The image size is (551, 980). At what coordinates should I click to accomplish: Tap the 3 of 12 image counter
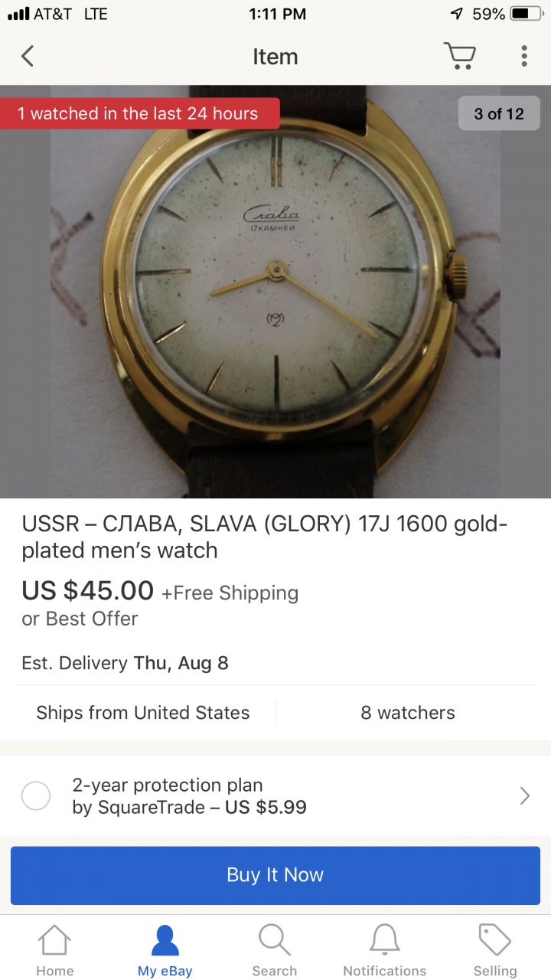[499, 114]
